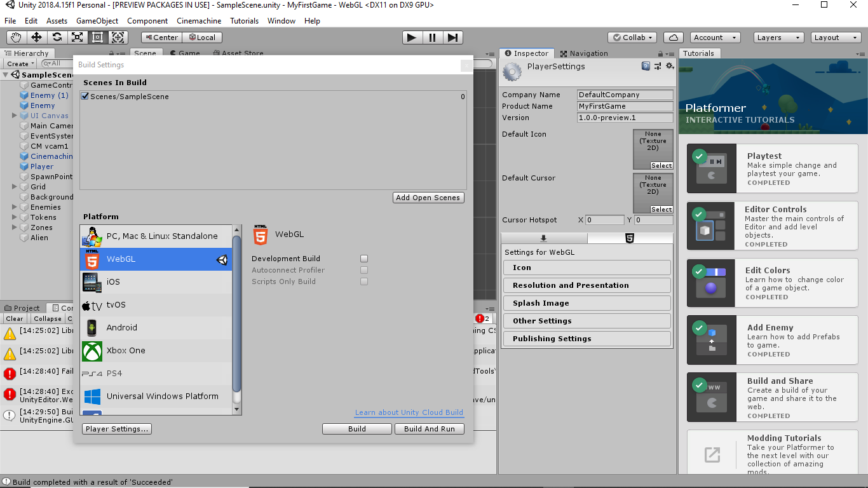868x488 pixels.
Task: Toggle Autoconnect Profiler checkbox
Action: coord(364,270)
